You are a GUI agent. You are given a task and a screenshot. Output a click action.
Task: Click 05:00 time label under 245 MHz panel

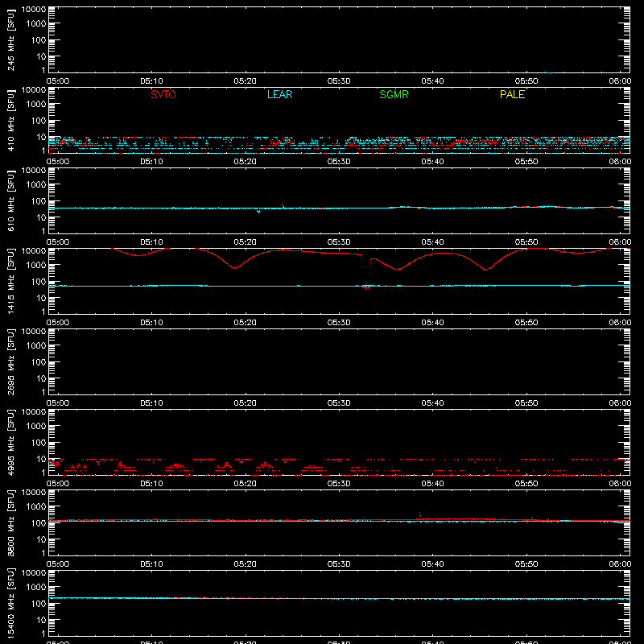[x=57, y=81]
